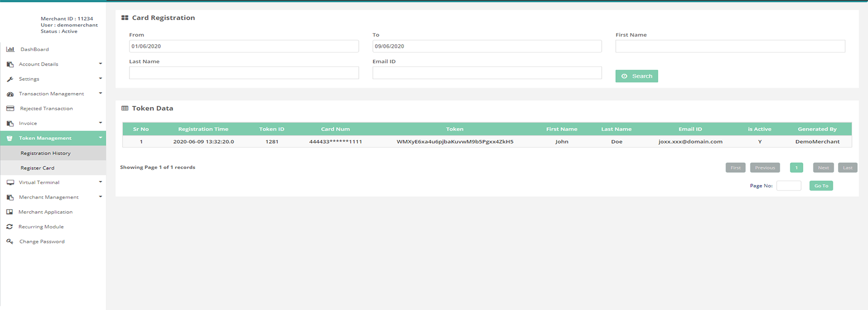
Task: Open the Register Card submenu item
Action: (x=37, y=168)
